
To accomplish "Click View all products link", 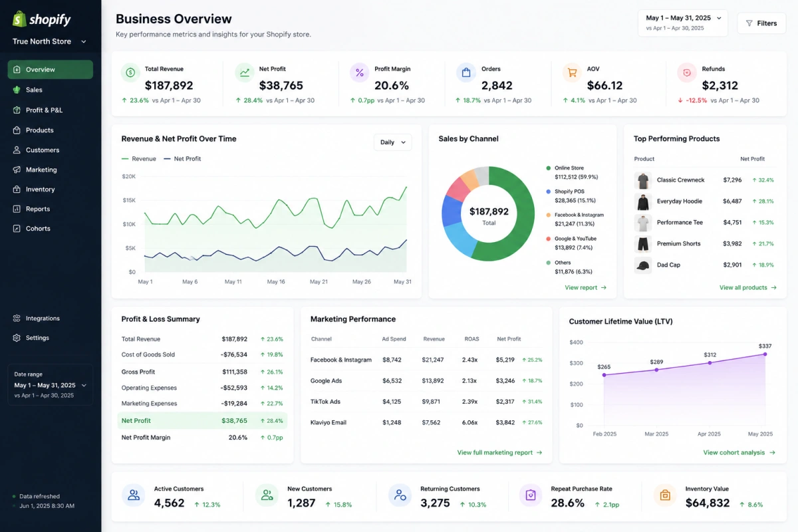I will click(748, 288).
